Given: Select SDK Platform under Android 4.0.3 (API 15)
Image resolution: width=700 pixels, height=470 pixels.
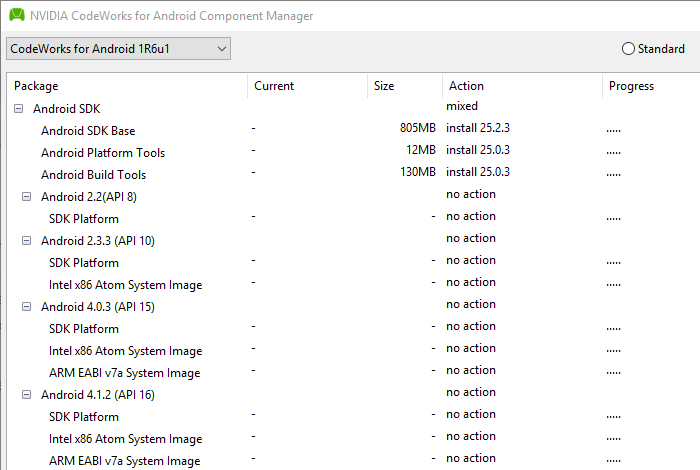Looking at the screenshot, I should (83, 329).
